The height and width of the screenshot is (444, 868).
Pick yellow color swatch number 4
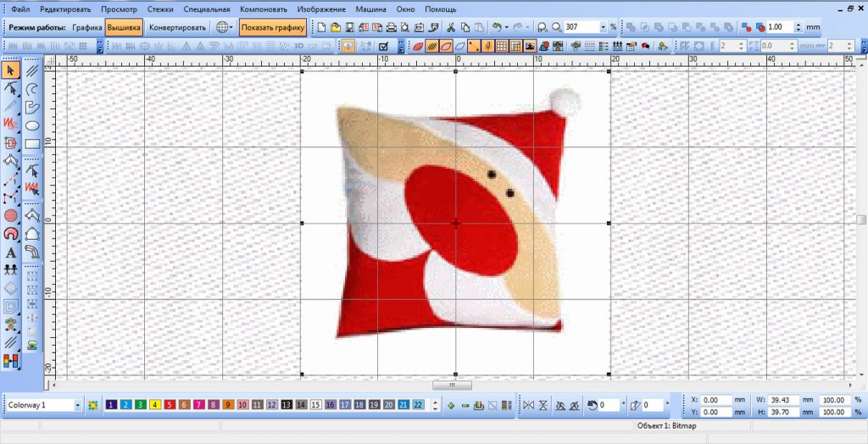pos(155,405)
